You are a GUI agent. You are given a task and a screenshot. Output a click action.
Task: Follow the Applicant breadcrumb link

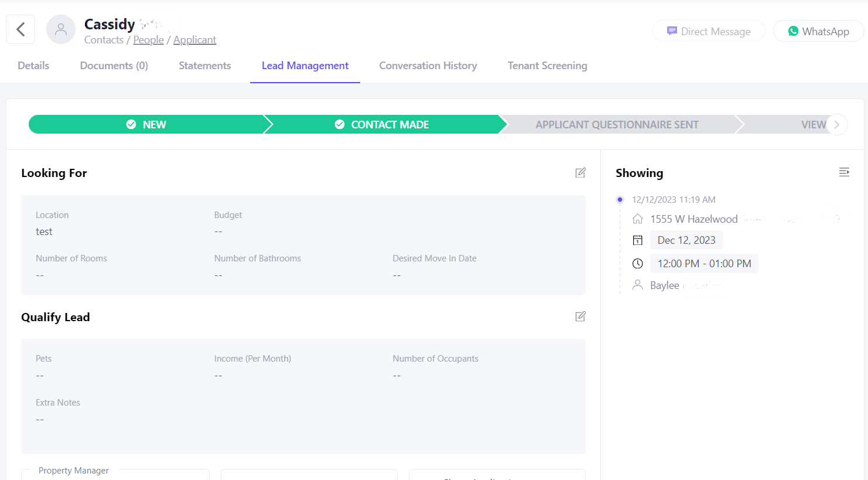tap(194, 40)
